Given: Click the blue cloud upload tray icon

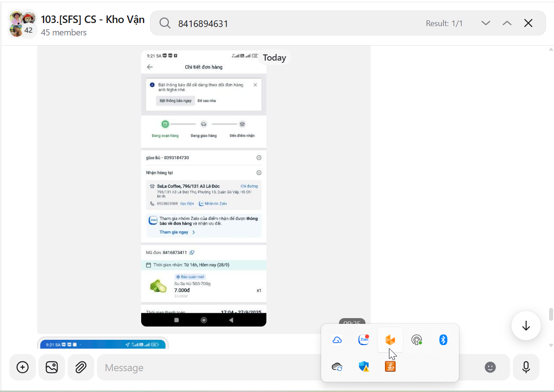Looking at the screenshot, I should (x=337, y=340).
